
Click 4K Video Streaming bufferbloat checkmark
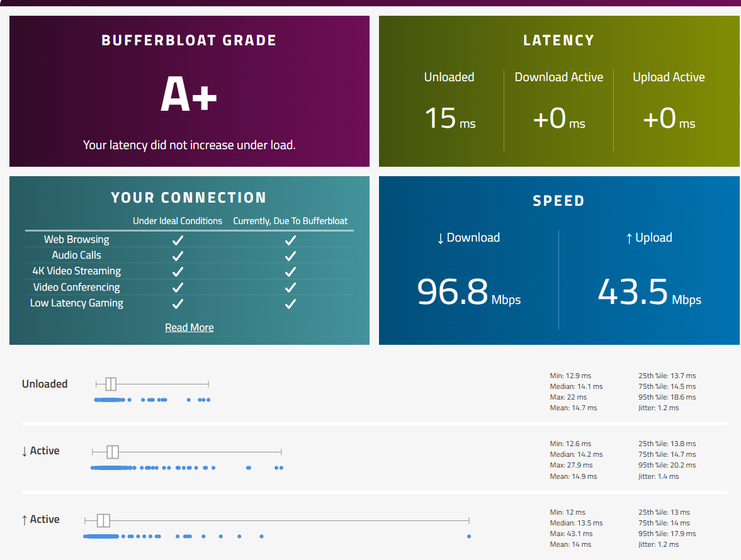291,271
